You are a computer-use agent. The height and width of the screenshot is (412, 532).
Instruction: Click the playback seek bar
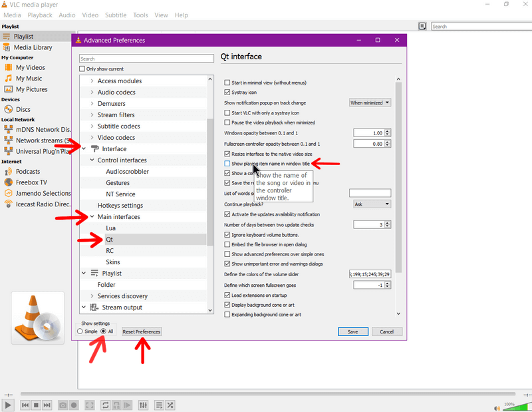268,394
